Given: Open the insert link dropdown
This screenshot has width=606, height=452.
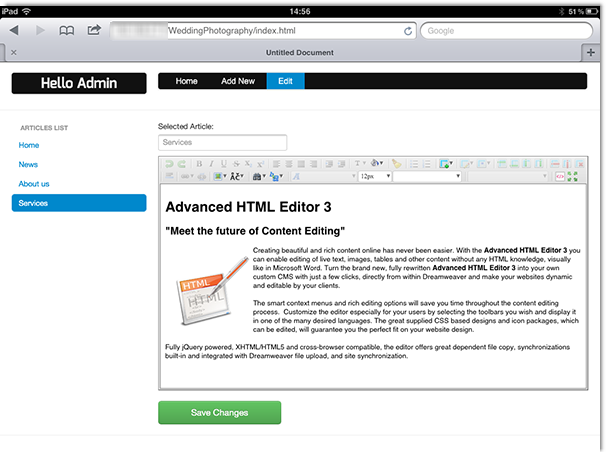Looking at the screenshot, I should point(187,176).
